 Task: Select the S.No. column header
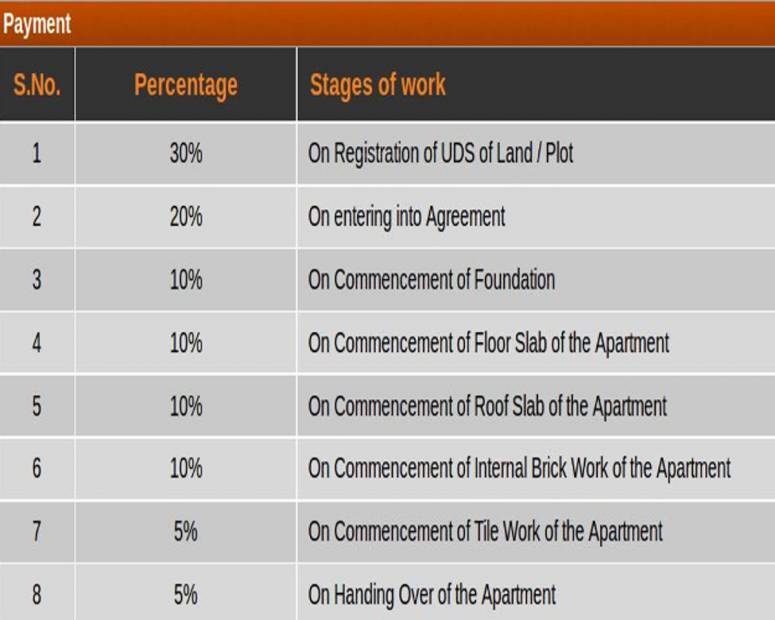coord(37,85)
